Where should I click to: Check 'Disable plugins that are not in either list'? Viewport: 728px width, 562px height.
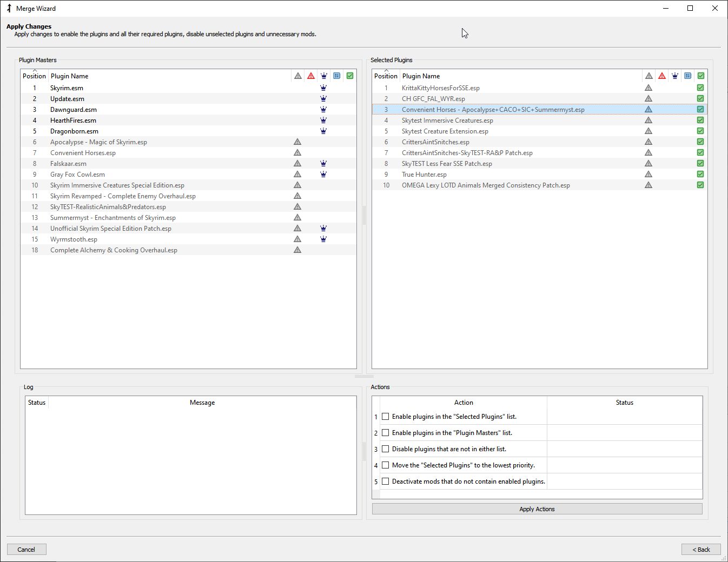385,449
